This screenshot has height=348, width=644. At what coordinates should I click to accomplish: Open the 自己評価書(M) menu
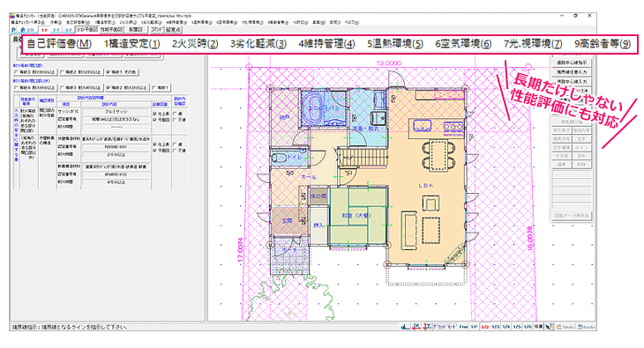tap(59, 43)
